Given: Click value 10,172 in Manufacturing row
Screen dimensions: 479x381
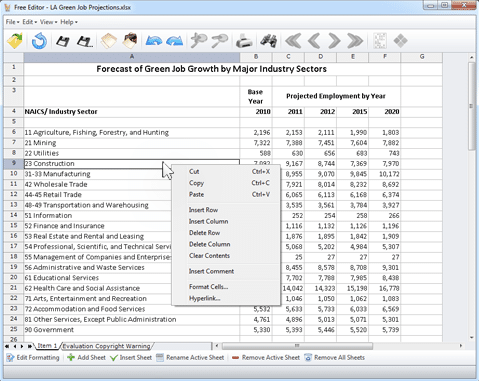Looking at the screenshot, I should [x=385, y=174].
